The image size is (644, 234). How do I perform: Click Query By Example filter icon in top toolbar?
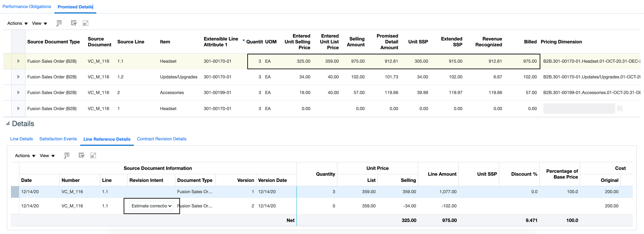(74, 23)
